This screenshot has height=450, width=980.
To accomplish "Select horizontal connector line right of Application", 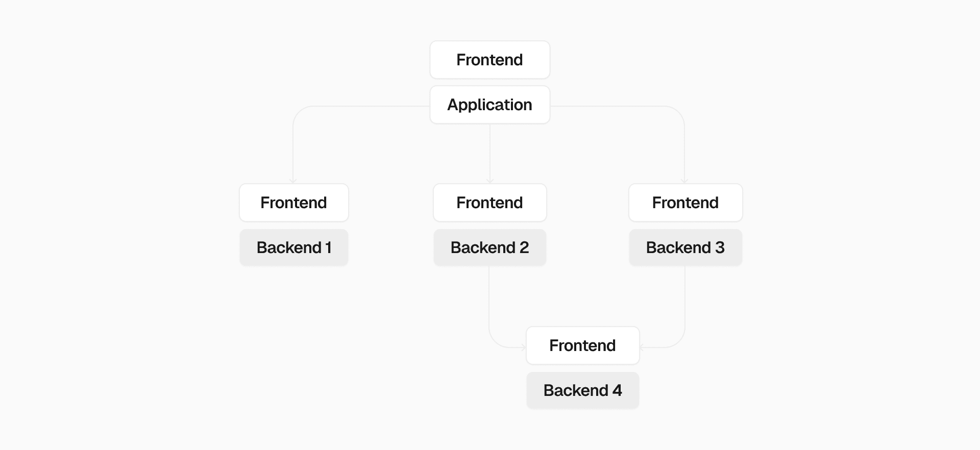I will coord(612,106).
